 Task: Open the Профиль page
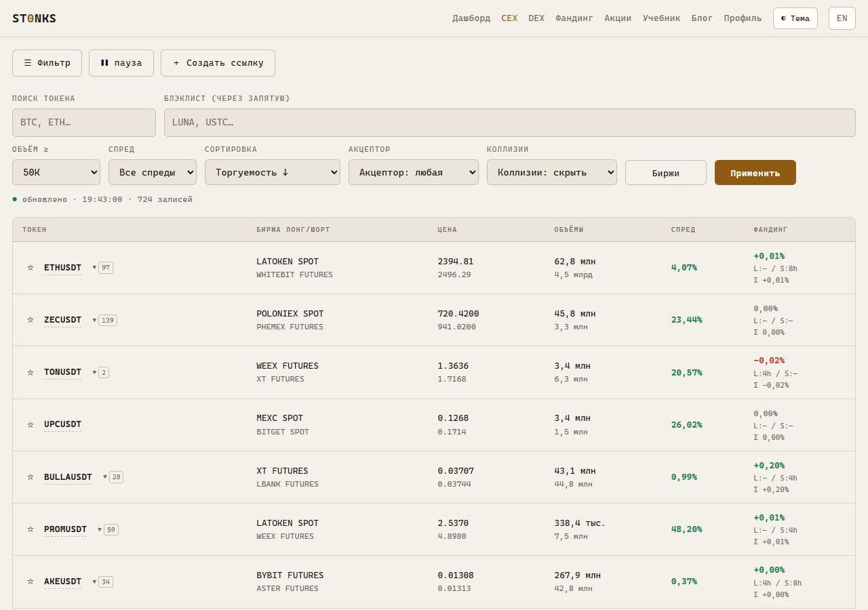(743, 18)
